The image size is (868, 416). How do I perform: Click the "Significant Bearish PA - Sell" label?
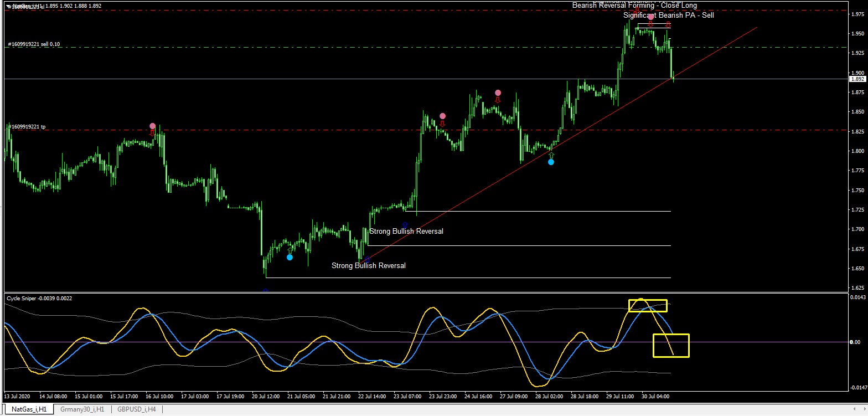click(669, 16)
